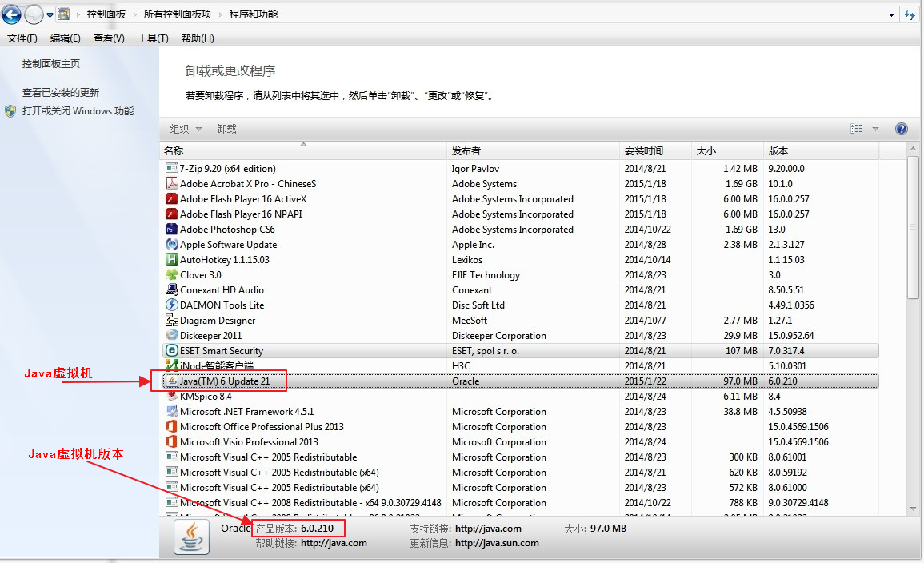Image resolution: width=924 pixels, height=563 pixels.
Task: Select the Clover 3.0 clover icon
Action: point(171,275)
